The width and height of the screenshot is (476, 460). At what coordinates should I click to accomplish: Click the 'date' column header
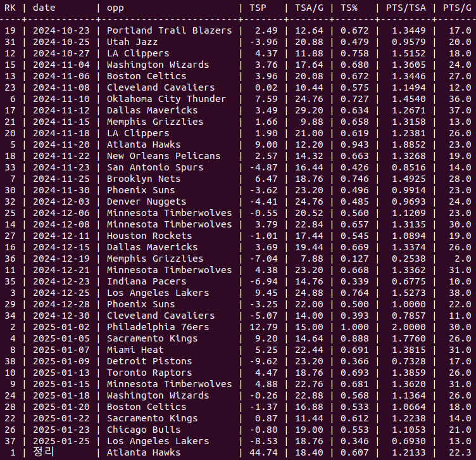(x=44, y=8)
